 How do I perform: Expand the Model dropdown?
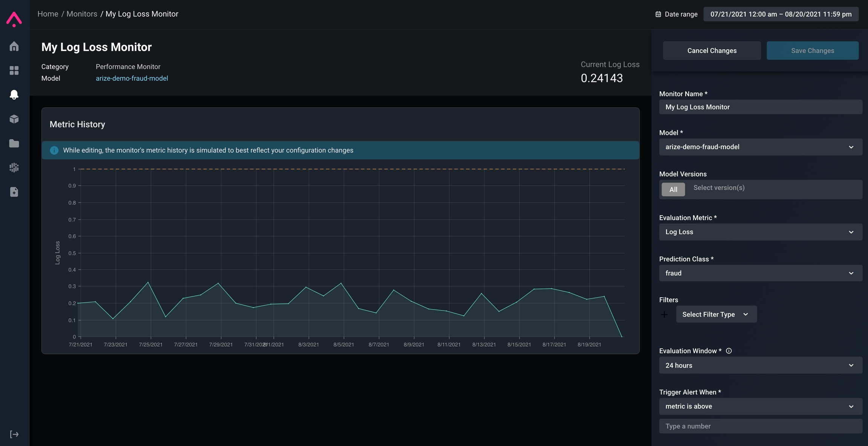pyautogui.click(x=760, y=147)
